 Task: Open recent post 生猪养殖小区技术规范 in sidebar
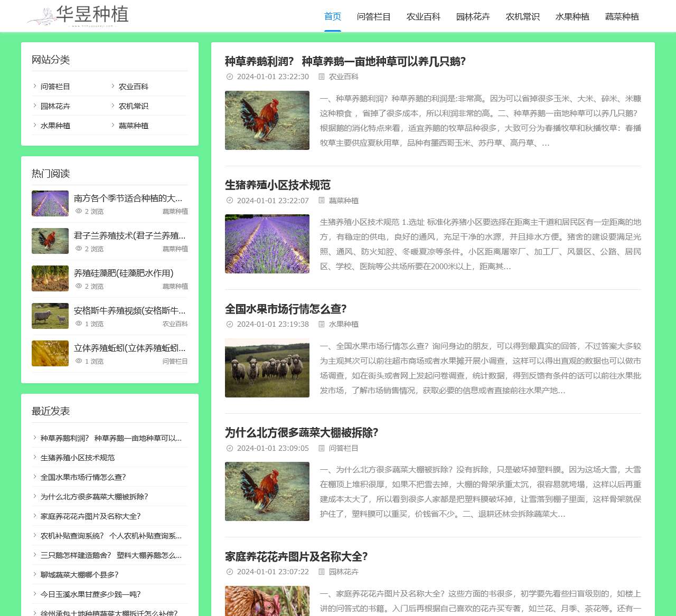tap(78, 458)
